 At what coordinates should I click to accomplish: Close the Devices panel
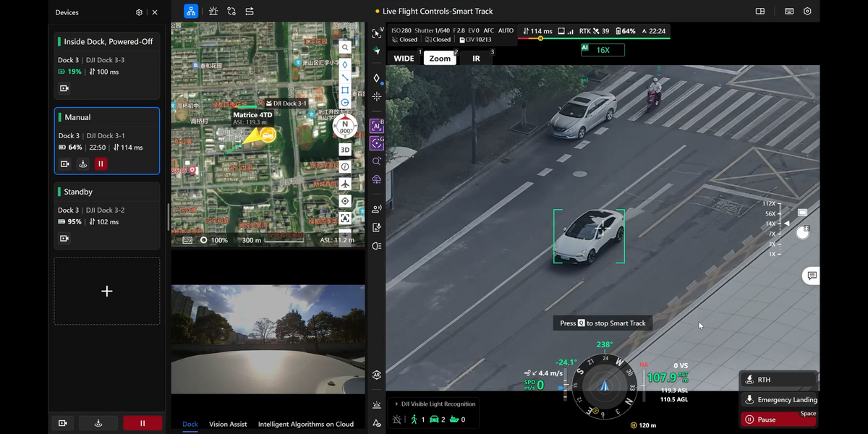click(x=155, y=12)
